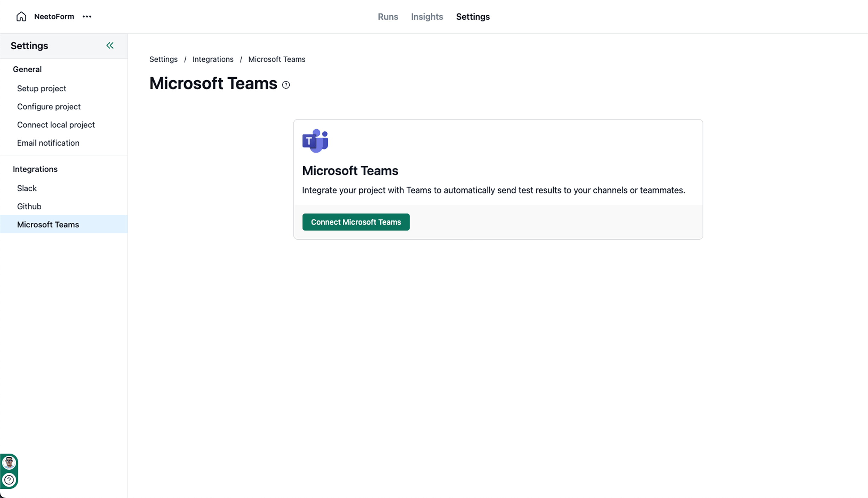Select Connect local project item
The image size is (868, 498).
point(56,124)
